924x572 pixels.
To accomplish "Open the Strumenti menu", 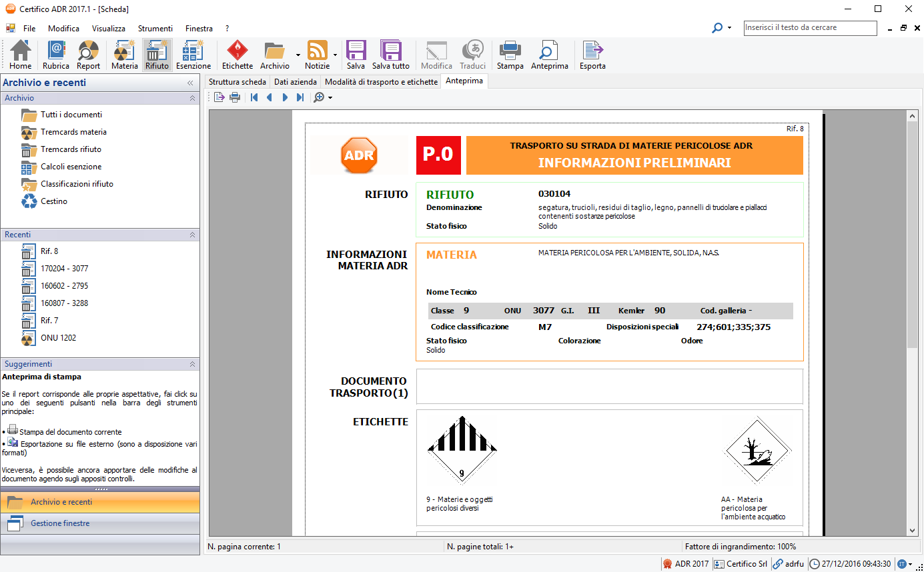I will click(x=155, y=28).
